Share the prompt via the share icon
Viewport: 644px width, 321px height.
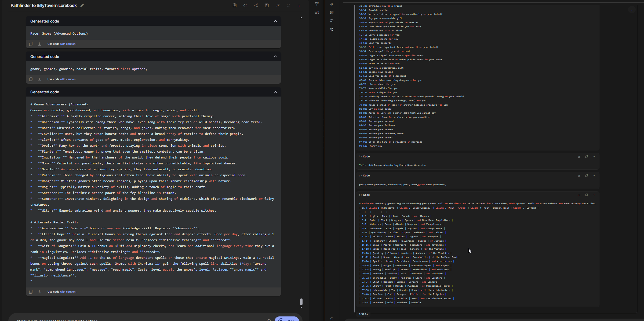256,5
